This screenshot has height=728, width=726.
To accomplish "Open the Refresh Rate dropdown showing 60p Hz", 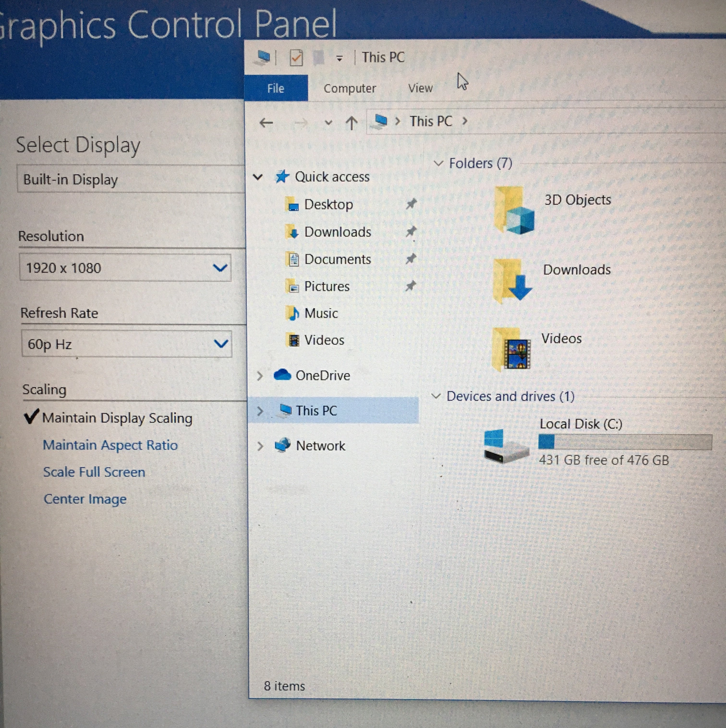I will click(x=127, y=344).
